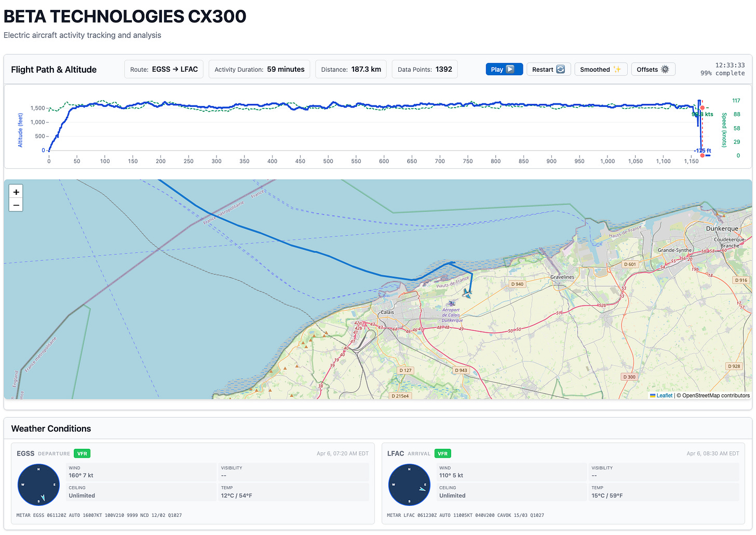Click Dunkerque label on the map
Viewport: 756px width, 535px height.
pyautogui.click(x=722, y=229)
